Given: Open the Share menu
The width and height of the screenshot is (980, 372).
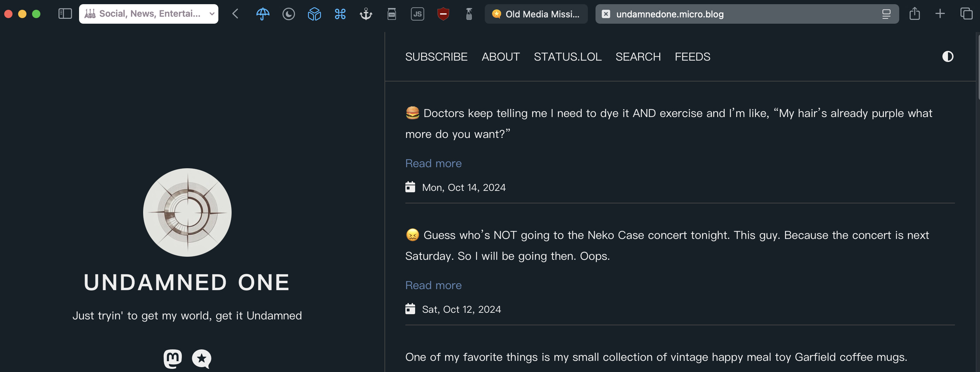Looking at the screenshot, I should point(915,14).
